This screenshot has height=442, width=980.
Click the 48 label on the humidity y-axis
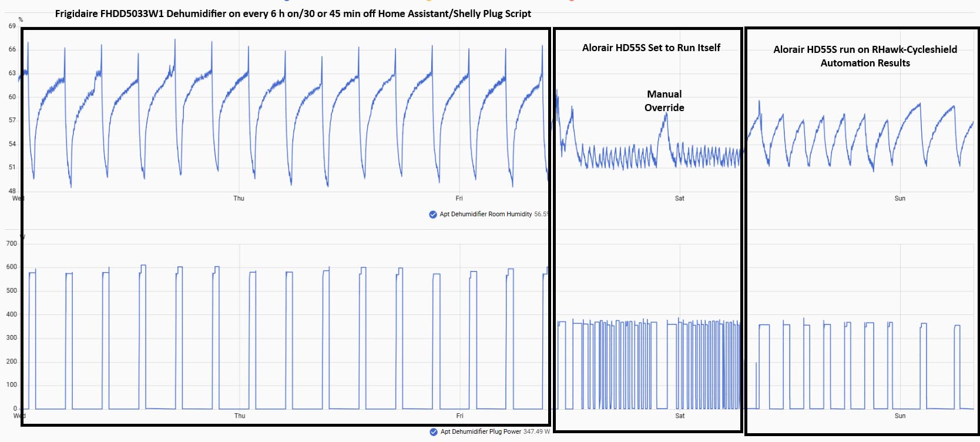pyautogui.click(x=12, y=191)
